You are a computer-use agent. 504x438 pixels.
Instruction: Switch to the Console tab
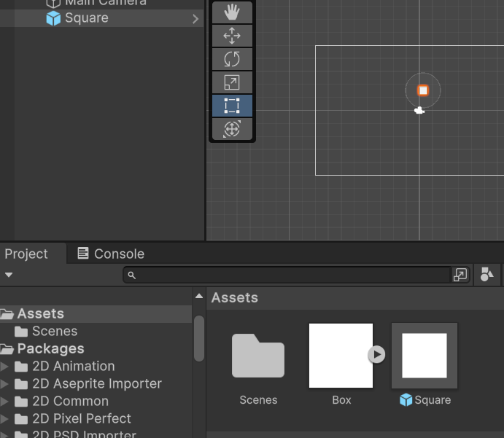point(111,254)
